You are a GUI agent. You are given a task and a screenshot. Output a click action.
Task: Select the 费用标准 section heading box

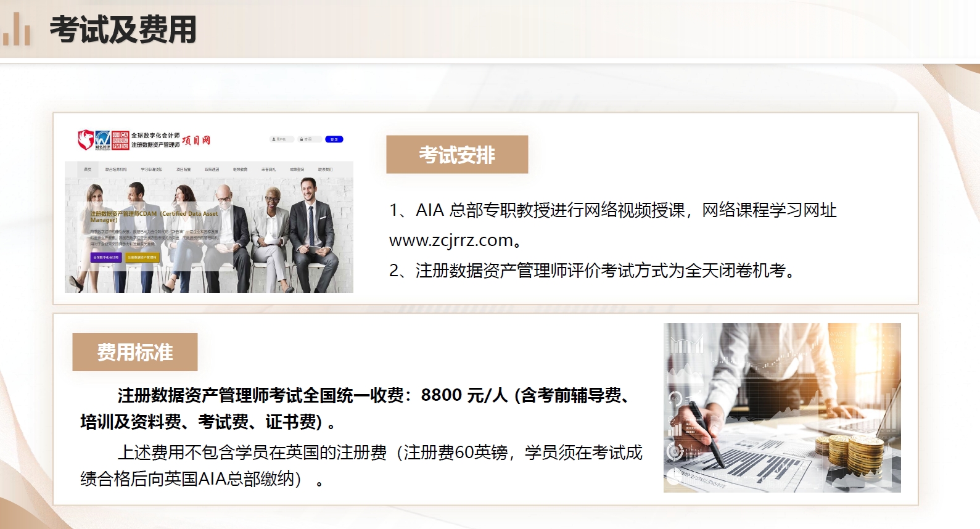pos(135,352)
